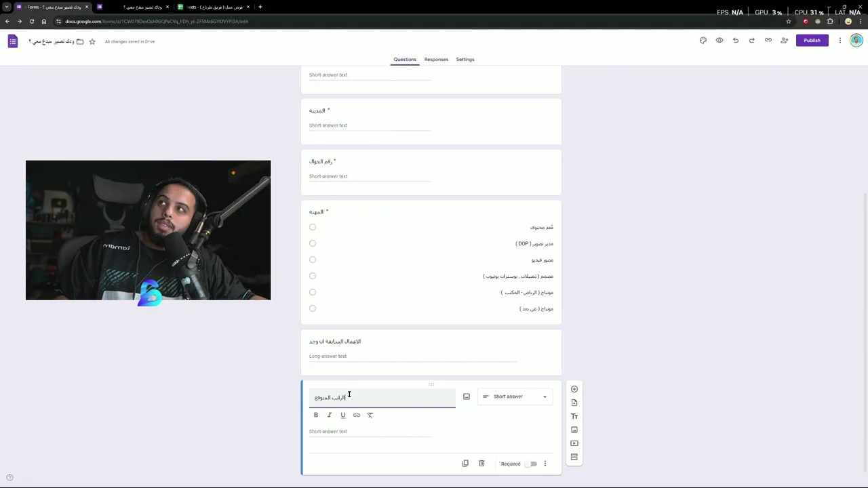Apply italic formatting to the question text
Screen dimensions: 868x488
(x=330, y=415)
